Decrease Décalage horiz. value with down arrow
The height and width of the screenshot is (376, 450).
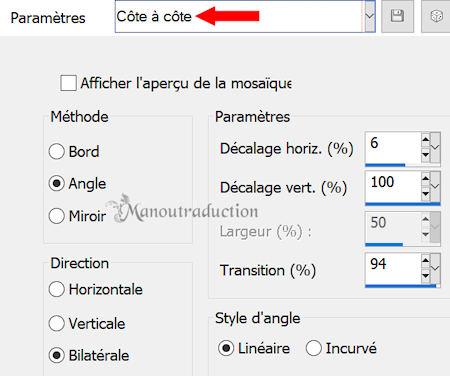coord(425,155)
